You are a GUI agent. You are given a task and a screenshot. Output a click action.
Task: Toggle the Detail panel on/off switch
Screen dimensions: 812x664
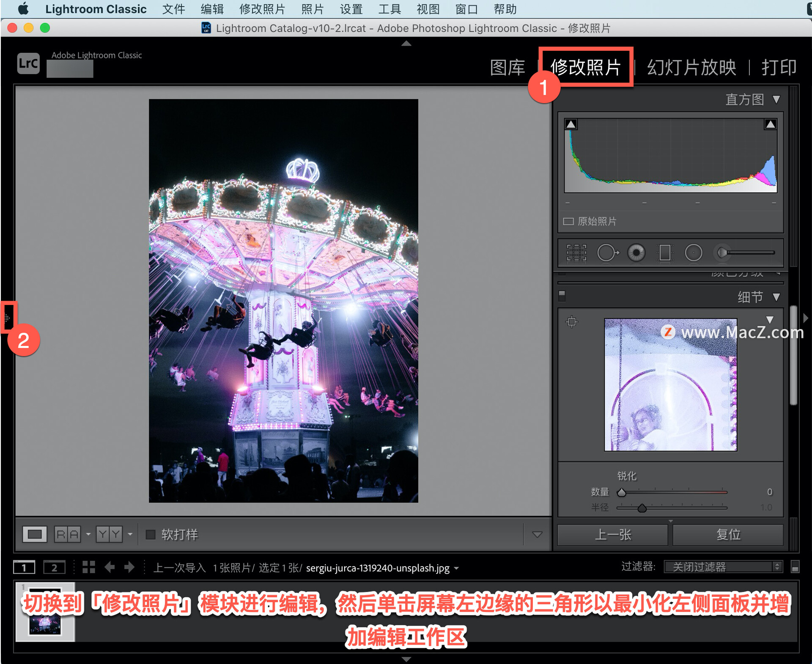coord(562,296)
